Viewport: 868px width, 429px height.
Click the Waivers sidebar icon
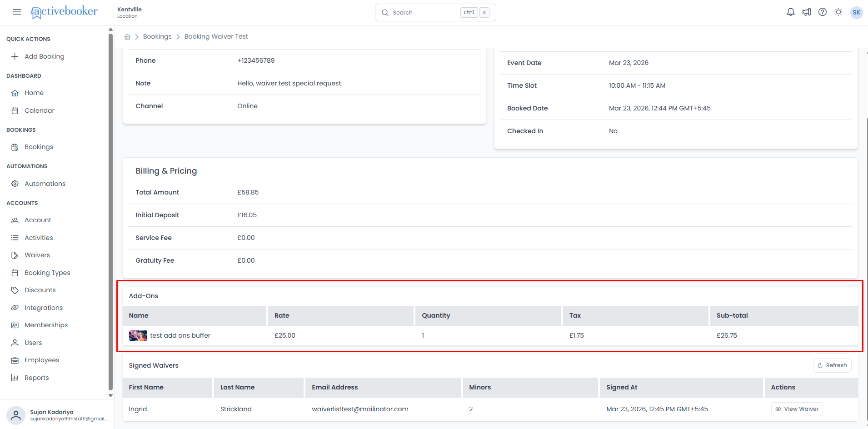pyautogui.click(x=15, y=255)
